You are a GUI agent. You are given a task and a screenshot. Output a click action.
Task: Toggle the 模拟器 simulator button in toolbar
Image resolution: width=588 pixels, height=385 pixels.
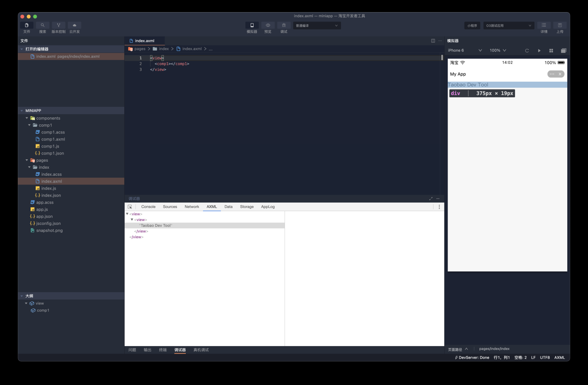coord(252,25)
